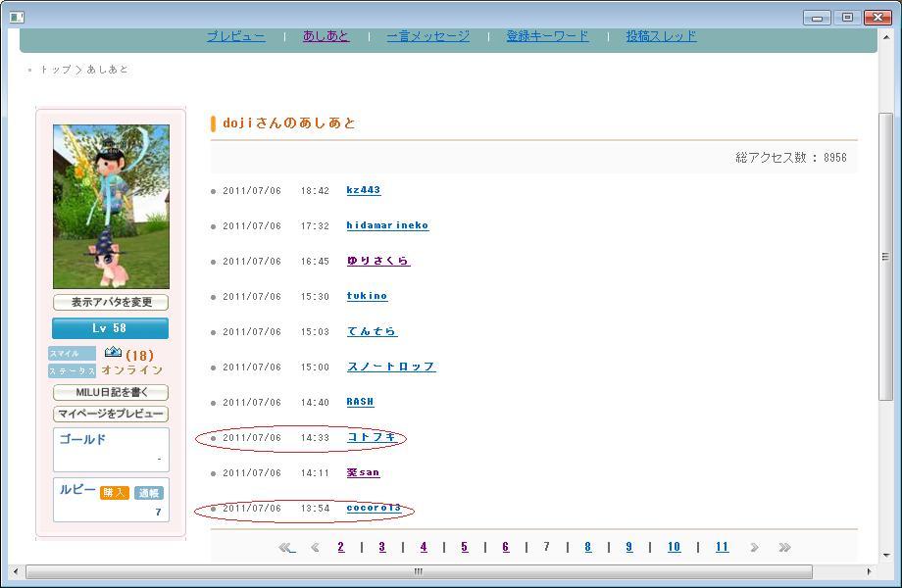The image size is (902, 588).
Task: Switch to the 登録キーワード tab
Action: pyautogui.click(x=547, y=36)
